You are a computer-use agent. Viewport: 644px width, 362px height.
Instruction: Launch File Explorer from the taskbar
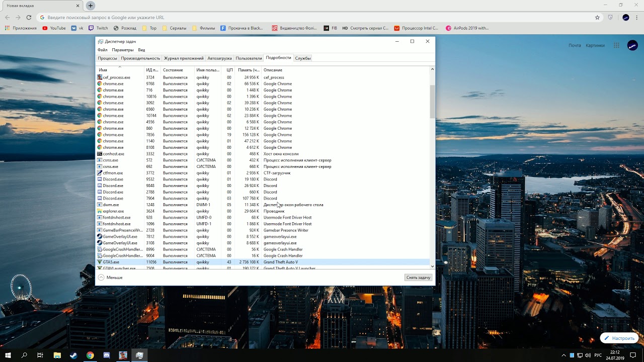[57, 355]
